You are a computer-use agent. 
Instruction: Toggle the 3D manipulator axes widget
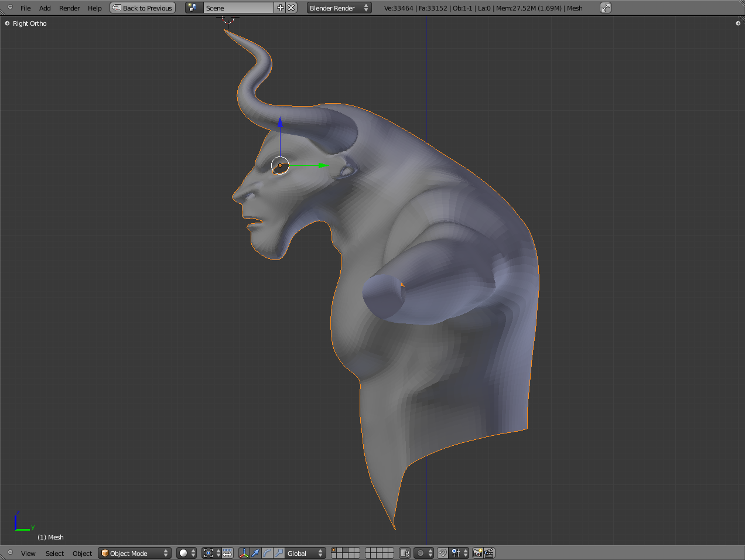pyautogui.click(x=244, y=553)
